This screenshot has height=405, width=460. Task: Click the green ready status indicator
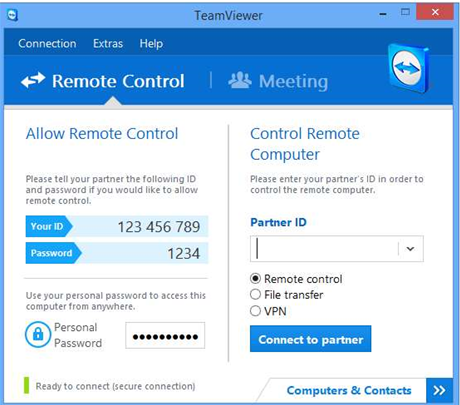(x=26, y=386)
